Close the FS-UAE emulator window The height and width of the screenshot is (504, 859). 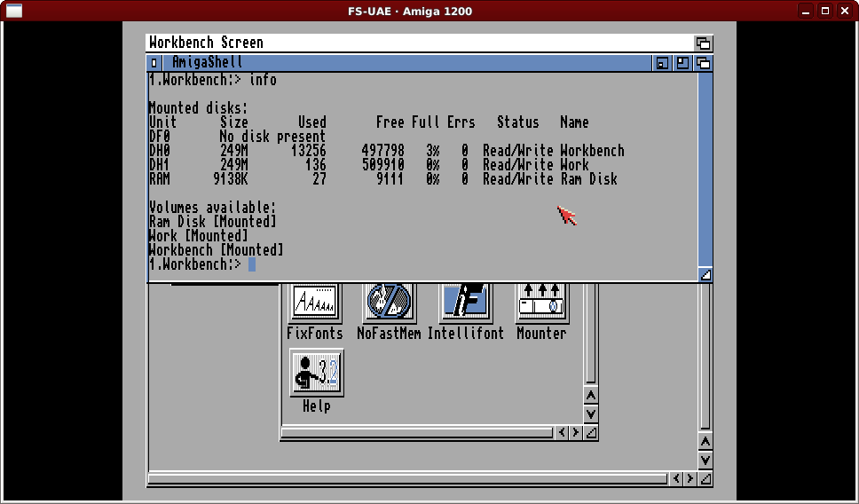tap(845, 11)
